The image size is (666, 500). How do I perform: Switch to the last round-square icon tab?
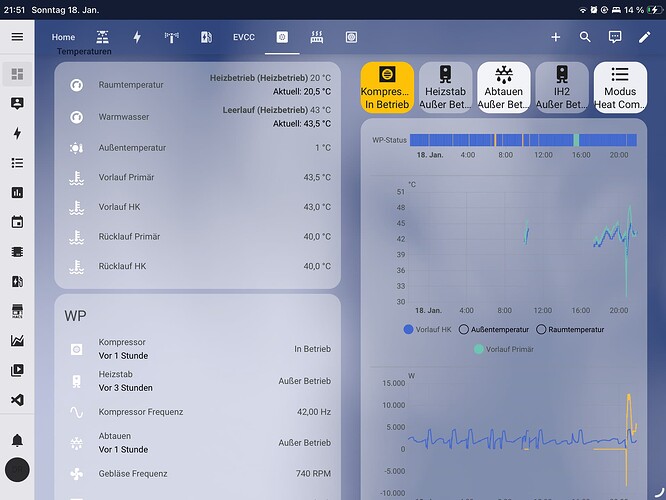(x=351, y=37)
